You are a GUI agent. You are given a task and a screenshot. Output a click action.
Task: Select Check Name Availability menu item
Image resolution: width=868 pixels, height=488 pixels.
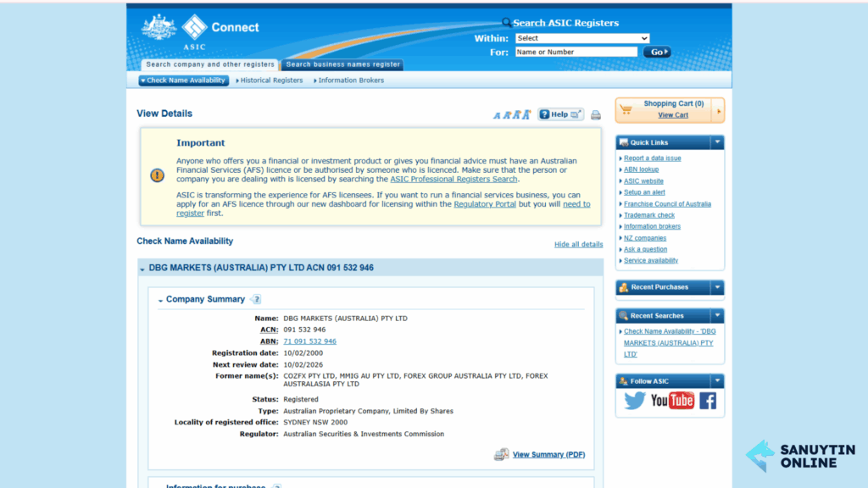click(x=184, y=80)
